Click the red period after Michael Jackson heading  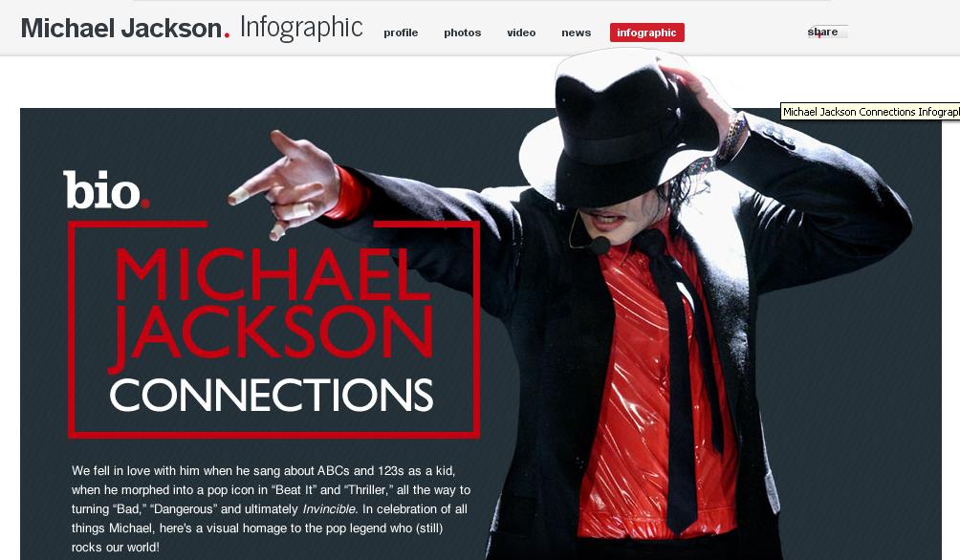(x=227, y=35)
